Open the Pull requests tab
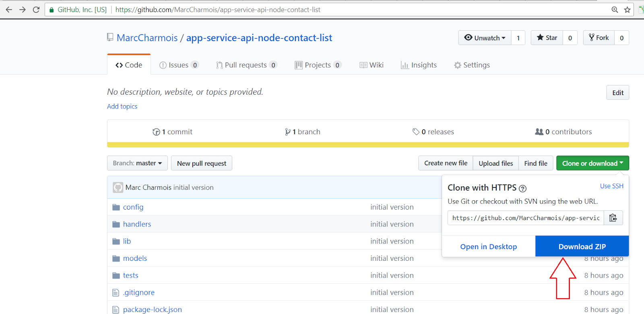 [246, 65]
